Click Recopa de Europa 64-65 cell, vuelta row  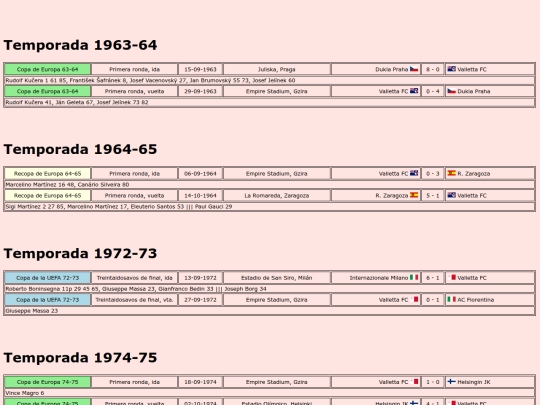pyautogui.click(x=48, y=196)
